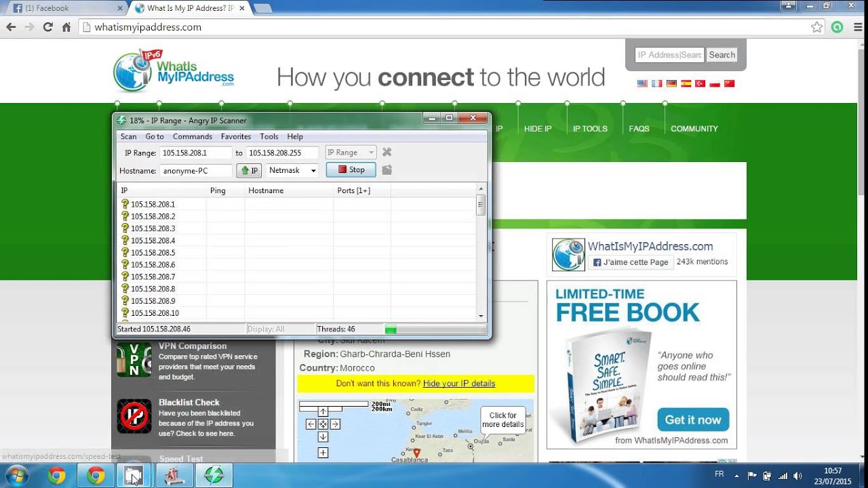Click FAQS in site navigation

(x=639, y=129)
